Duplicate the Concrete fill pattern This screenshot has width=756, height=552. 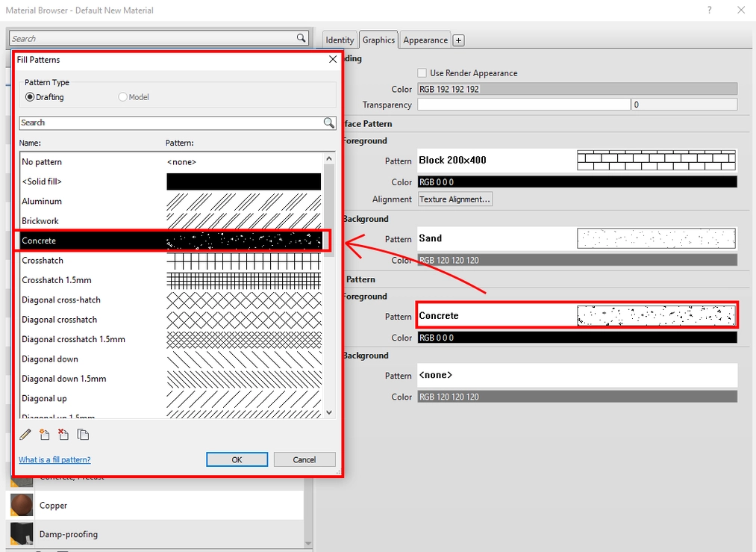click(x=83, y=434)
